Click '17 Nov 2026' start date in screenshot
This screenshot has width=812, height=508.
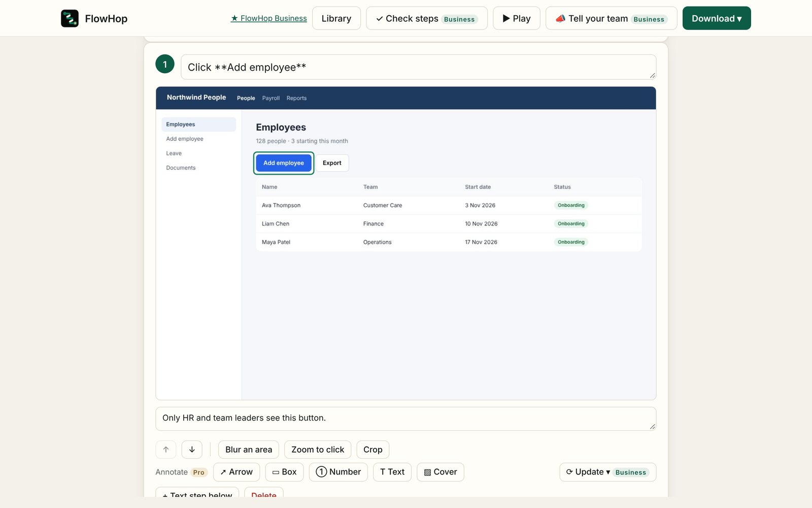[481, 242]
